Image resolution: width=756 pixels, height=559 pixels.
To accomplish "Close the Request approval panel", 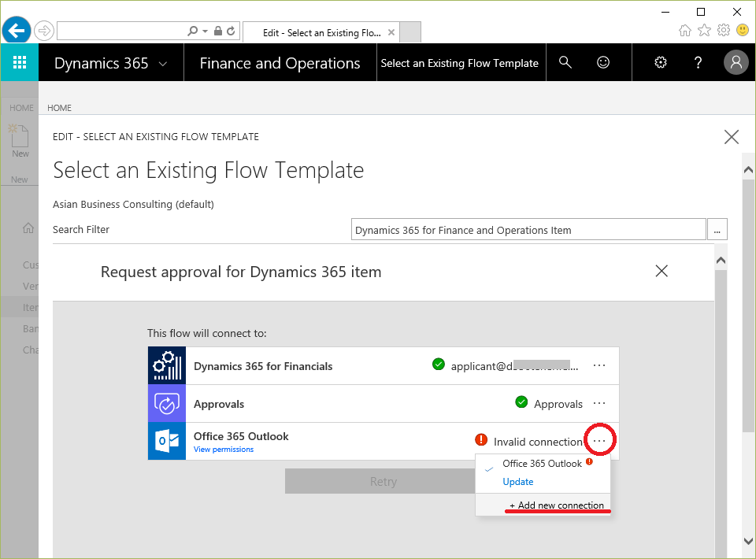I will tap(661, 271).
